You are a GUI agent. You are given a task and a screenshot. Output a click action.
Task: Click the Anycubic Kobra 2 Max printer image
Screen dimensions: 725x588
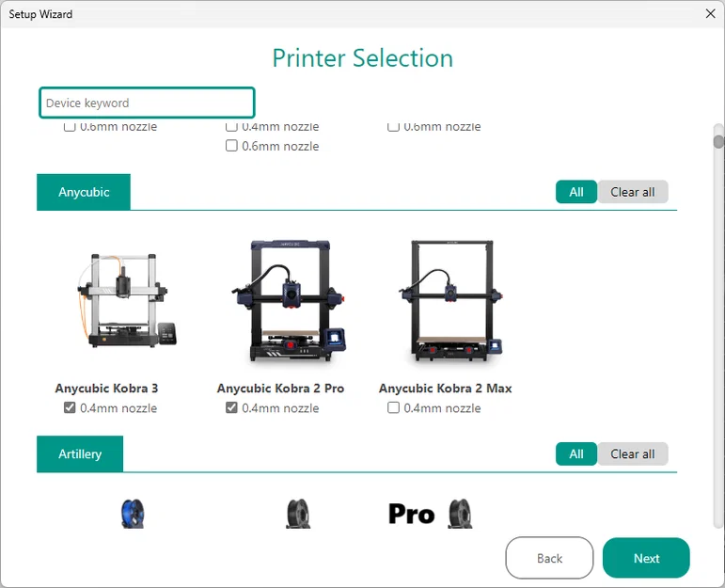point(451,301)
